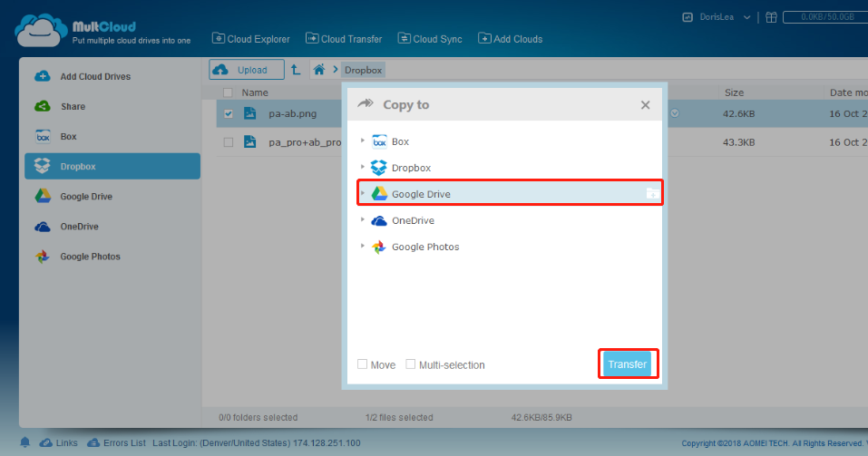The height and width of the screenshot is (456, 868).
Task: Click the Google Photos pinwheel in sidebar
Action: pos(43,257)
